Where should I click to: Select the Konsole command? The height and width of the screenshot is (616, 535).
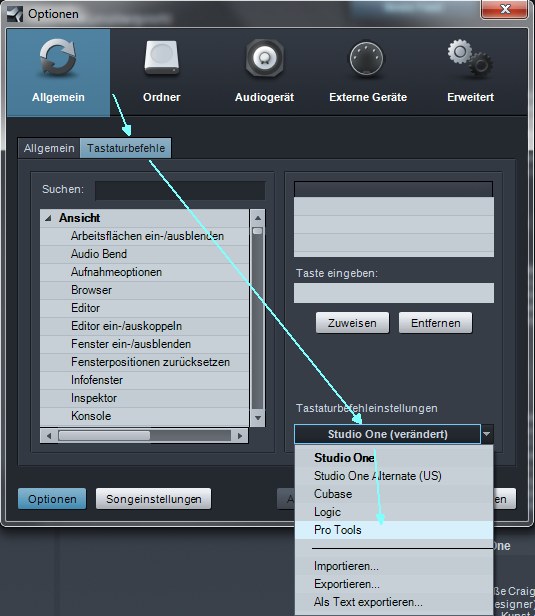coord(145,416)
